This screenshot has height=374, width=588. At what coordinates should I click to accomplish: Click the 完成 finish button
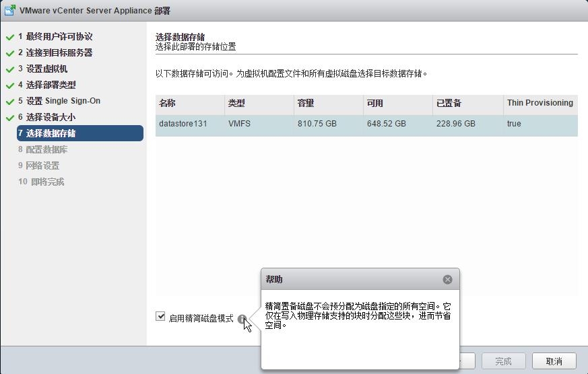pos(503,361)
